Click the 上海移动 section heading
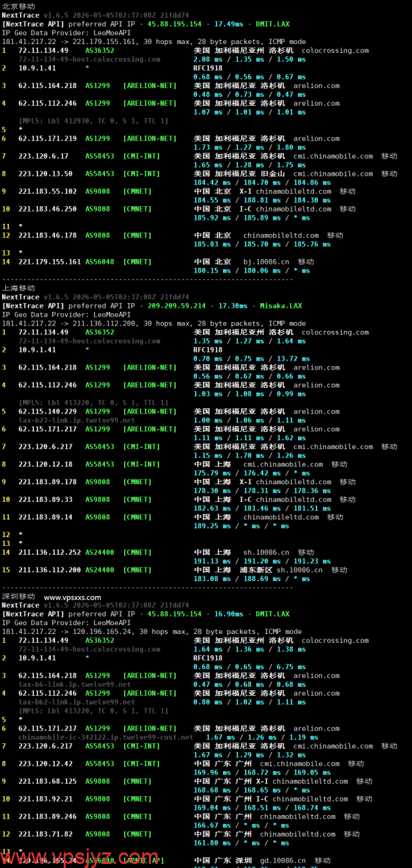Screen dimensions: 412x868 pos(18,288)
